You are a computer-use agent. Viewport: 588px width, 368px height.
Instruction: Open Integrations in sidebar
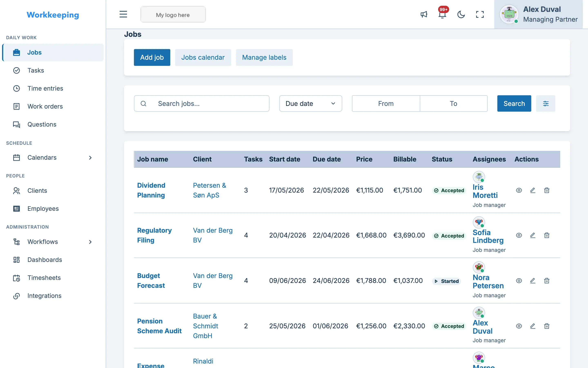click(53, 296)
